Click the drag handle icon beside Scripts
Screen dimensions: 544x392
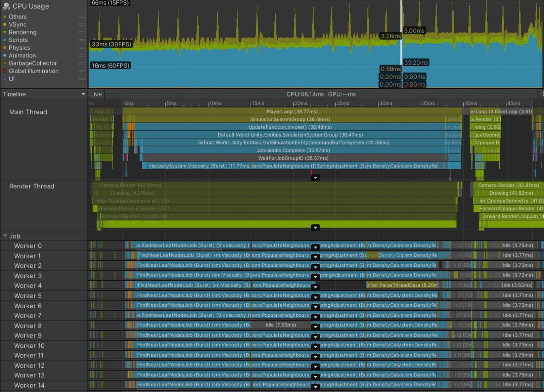click(82, 40)
